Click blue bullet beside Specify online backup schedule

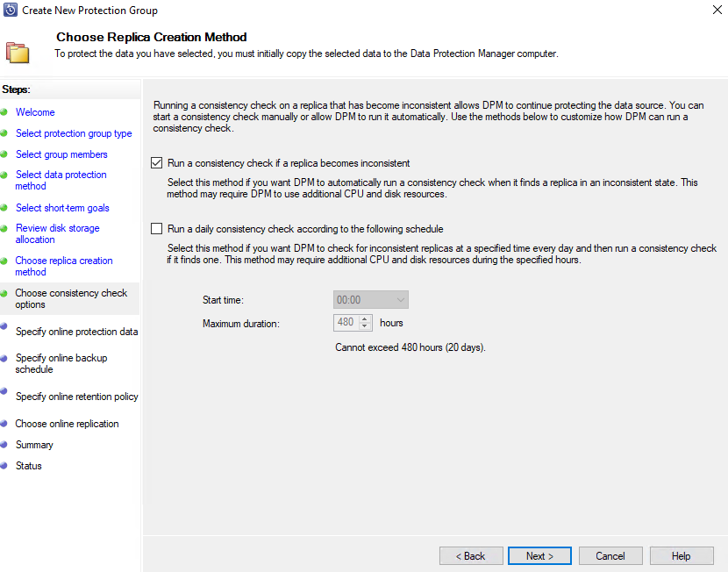coord(4,358)
